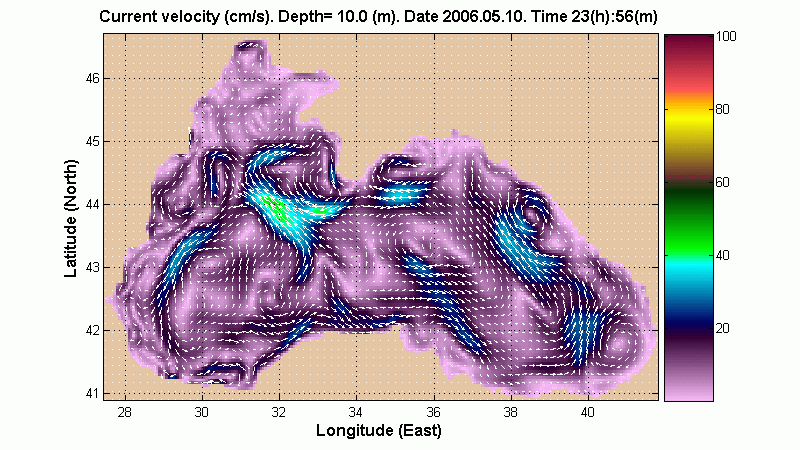
Task: Click the yellow band of the colorbar
Action: pos(688,118)
